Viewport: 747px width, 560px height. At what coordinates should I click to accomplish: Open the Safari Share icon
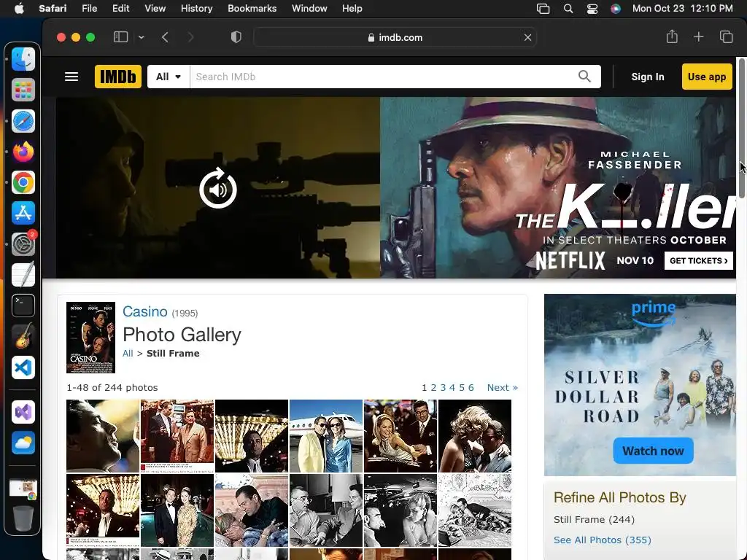[x=672, y=36]
